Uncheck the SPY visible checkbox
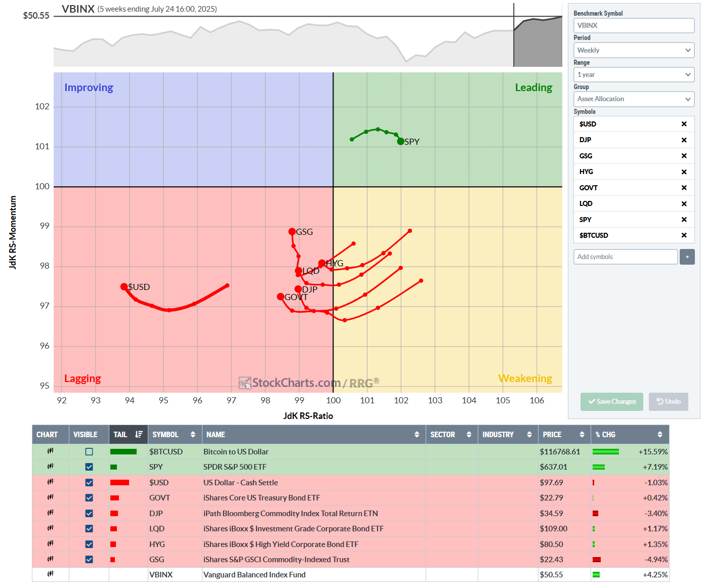Screen dimensions: 704x588 (89, 467)
